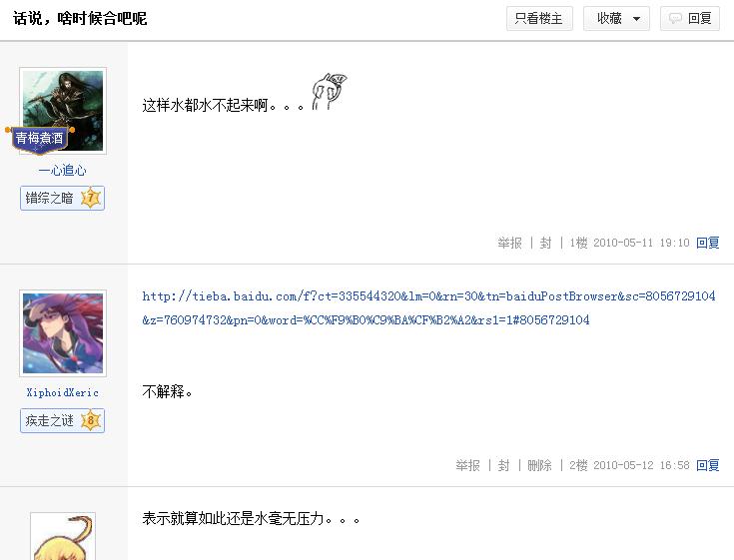Click the level 7 star badge icon
The image size is (734, 560).
tap(91, 198)
